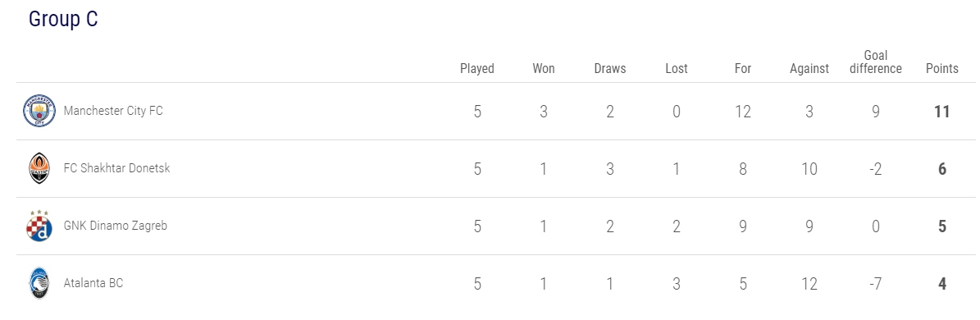The height and width of the screenshot is (320, 980).
Task: Click the Atalanta BC crest icon
Action: (x=39, y=283)
